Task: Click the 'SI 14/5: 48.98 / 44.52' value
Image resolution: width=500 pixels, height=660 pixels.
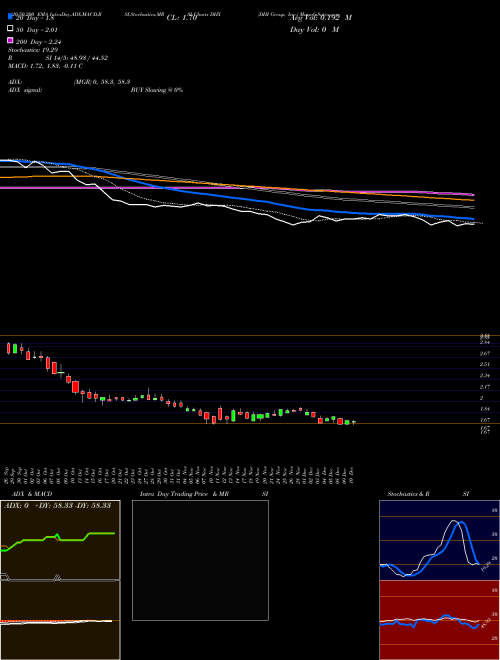Action: 76,58
